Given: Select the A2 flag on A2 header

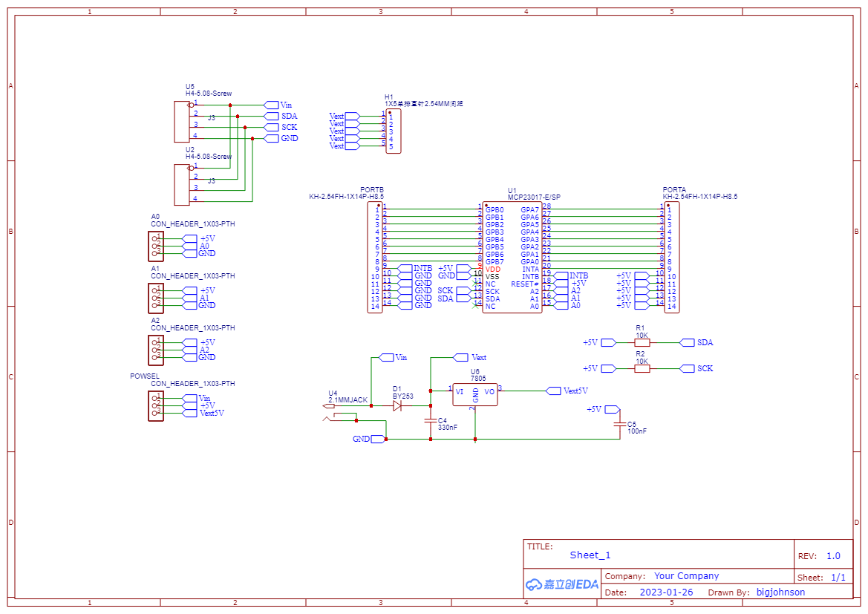Looking at the screenshot, I should pos(190,350).
